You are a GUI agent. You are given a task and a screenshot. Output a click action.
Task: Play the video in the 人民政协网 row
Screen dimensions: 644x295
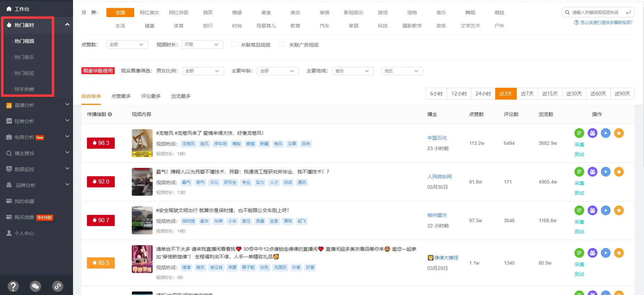tap(606, 172)
